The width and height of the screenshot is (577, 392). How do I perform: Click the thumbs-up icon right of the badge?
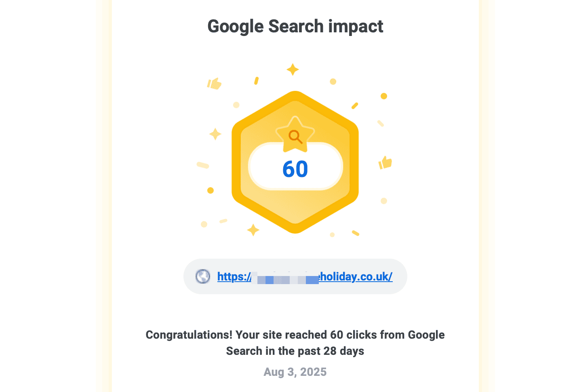tap(385, 162)
